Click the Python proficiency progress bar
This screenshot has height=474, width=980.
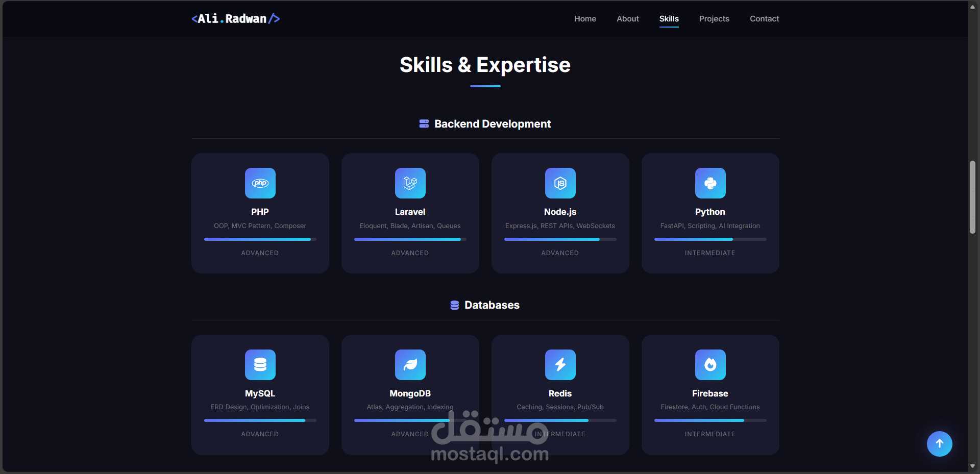tap(710, 239)
